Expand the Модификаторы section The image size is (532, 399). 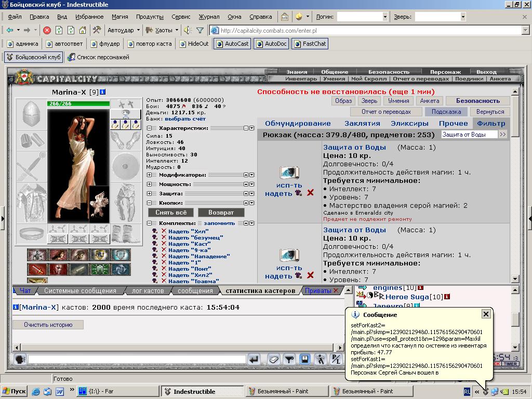[149, 175]
